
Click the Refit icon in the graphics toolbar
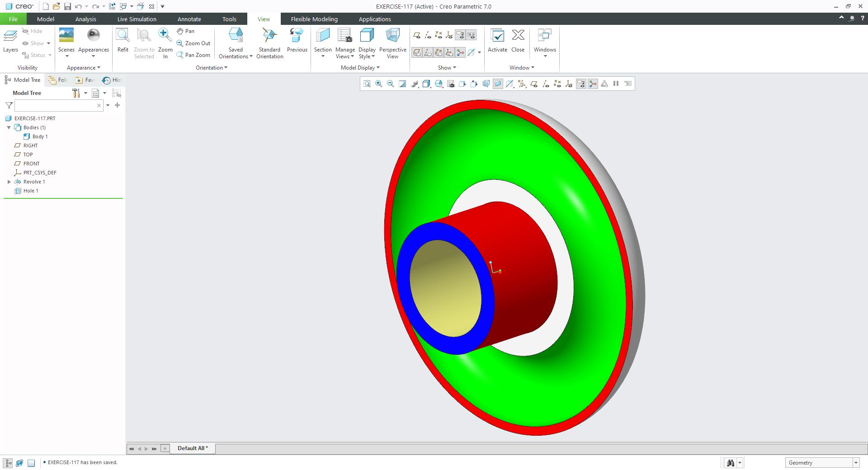pos(367,84)
